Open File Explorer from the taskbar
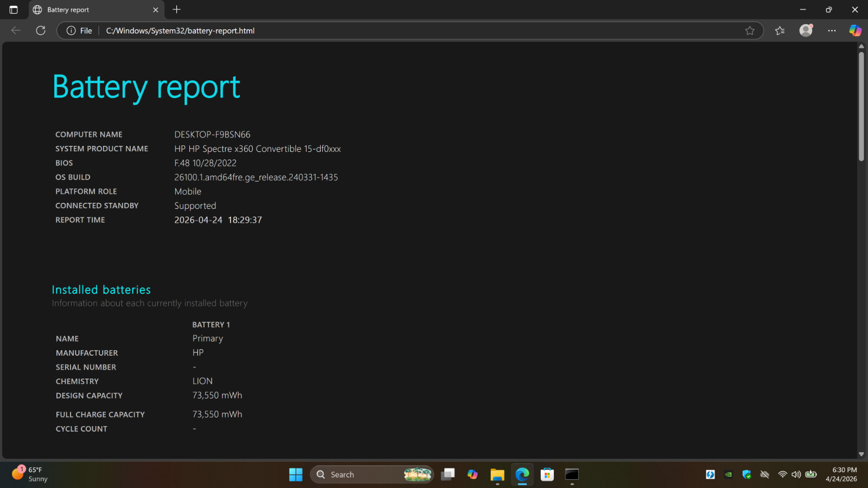Screen dimensions: 868x488 pos(497,474)
